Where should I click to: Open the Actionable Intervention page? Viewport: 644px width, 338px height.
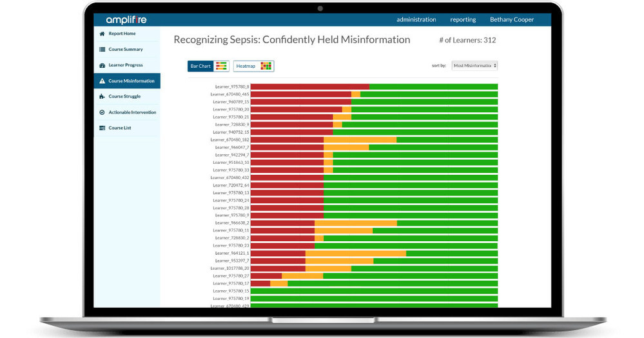(132, 112)
